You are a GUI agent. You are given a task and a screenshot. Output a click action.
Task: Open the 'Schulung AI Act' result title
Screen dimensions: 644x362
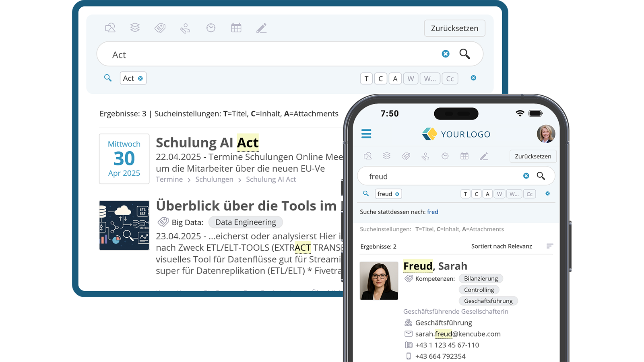pos(207,142)
